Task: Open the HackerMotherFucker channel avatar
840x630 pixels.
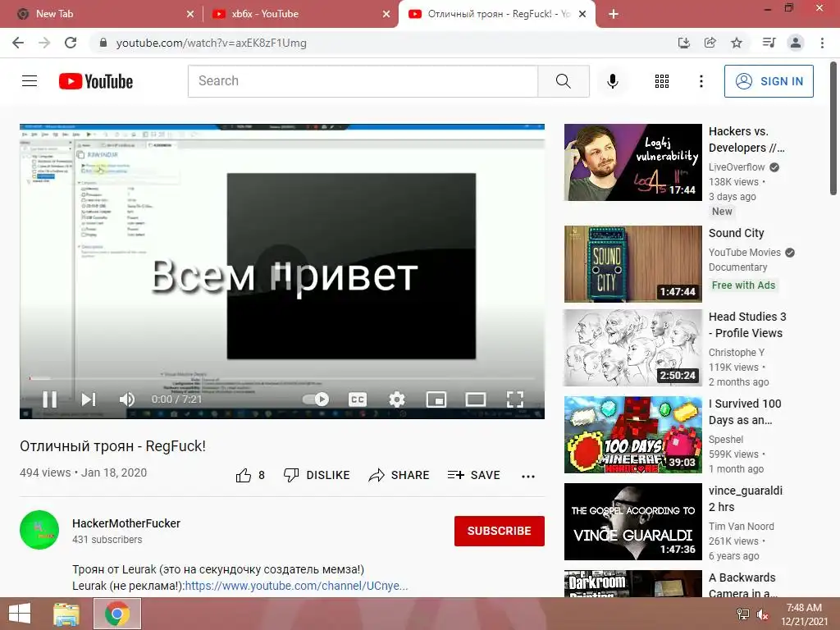Action: (x=39, y=530)
